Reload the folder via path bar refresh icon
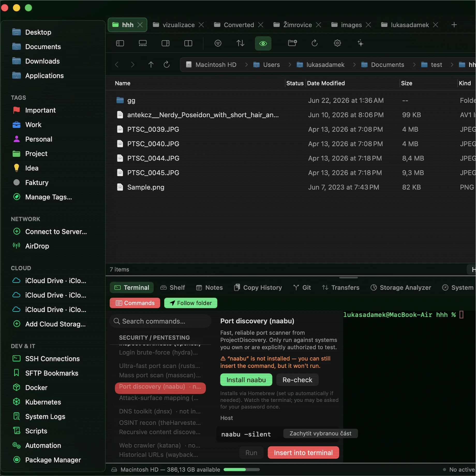 pos(167,65)
